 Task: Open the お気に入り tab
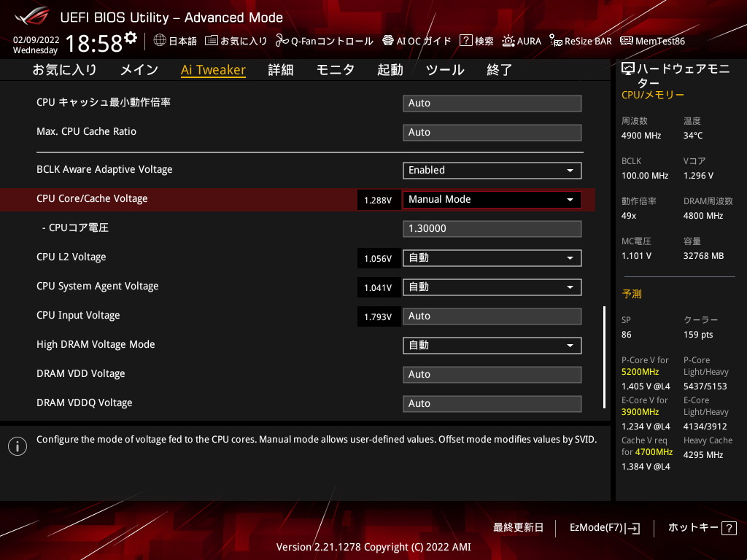(64, 70)
